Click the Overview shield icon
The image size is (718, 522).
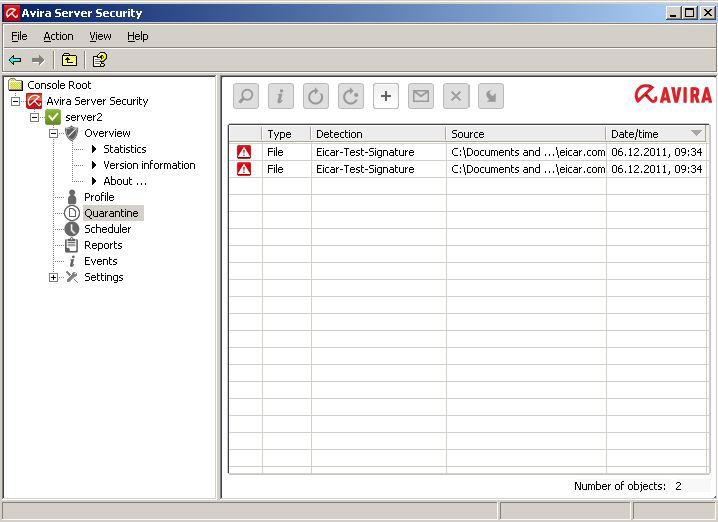pos(71,133)
